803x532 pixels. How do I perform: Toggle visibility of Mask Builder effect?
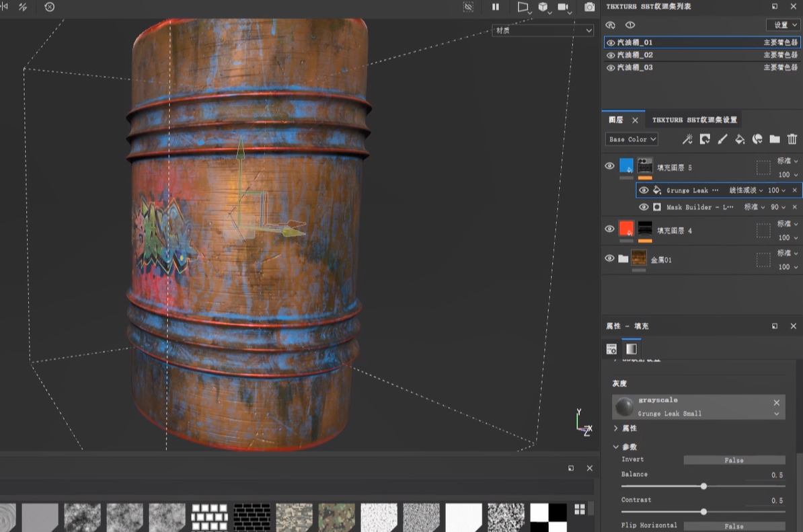(x=644, y=207)
